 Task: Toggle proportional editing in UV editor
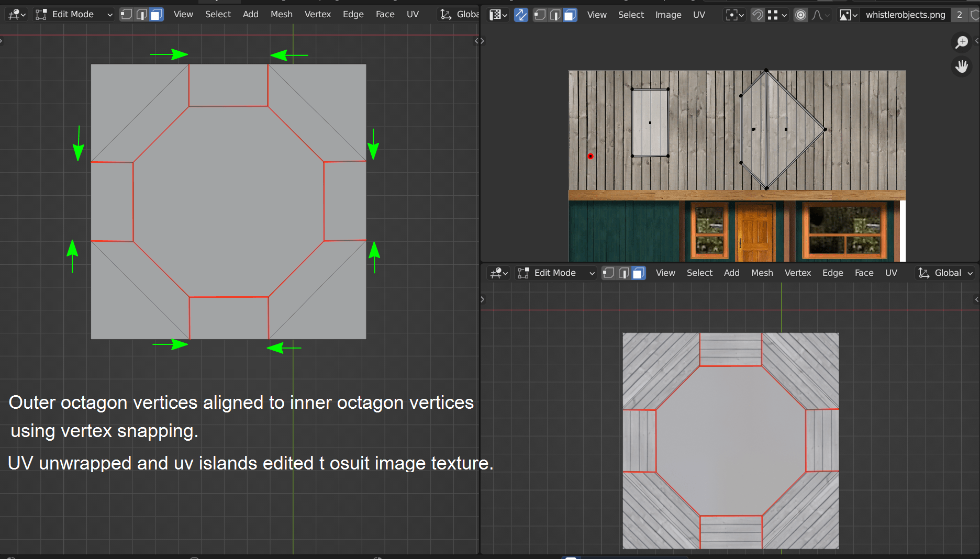[x=800, y=15]
